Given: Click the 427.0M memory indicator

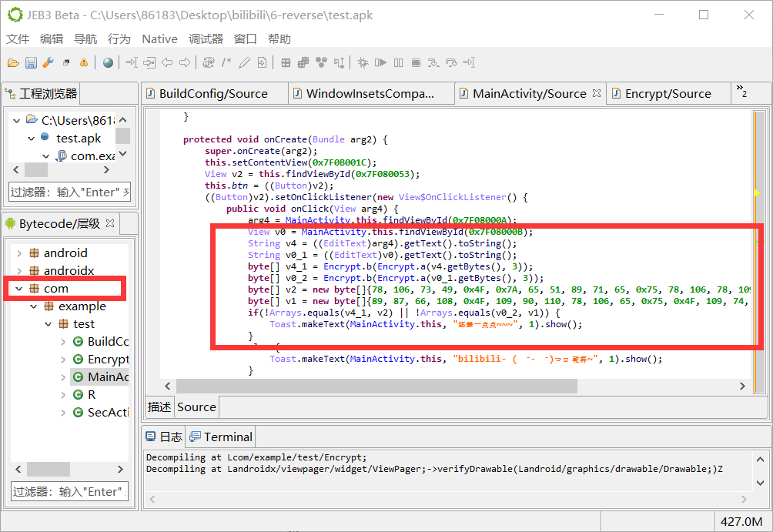Looking at the screenshot, I should 741,522.
